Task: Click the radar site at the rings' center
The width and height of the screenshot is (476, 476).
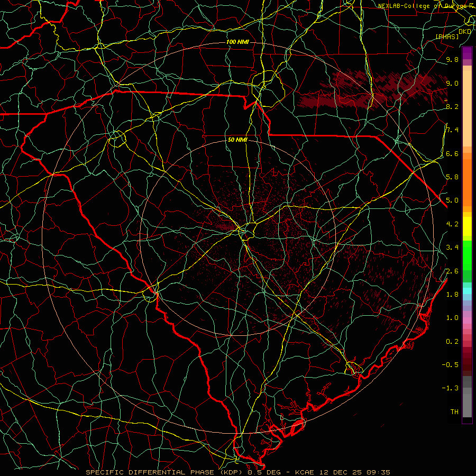Action: click(239, 237)
